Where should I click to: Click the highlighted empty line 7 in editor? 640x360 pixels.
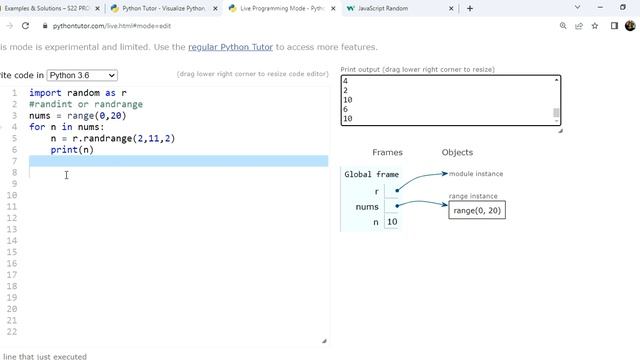(x=178, y=161)
